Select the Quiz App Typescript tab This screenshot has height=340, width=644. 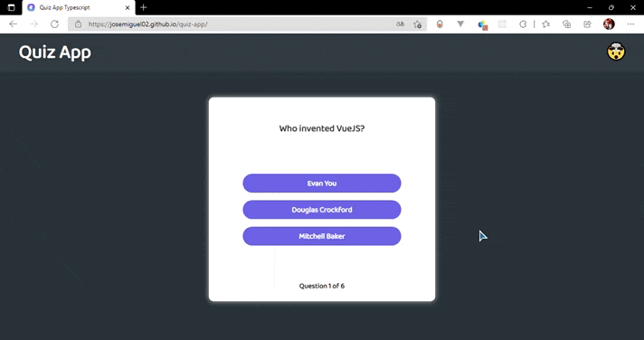[79, 7]
